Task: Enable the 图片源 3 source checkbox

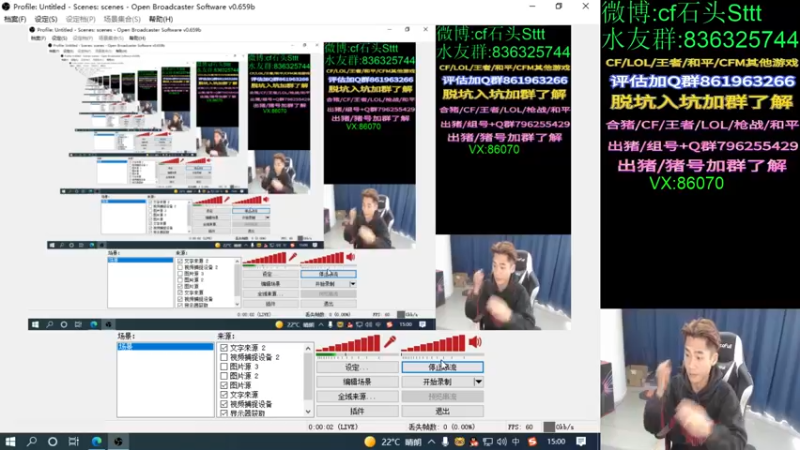Action: (224, 366)
